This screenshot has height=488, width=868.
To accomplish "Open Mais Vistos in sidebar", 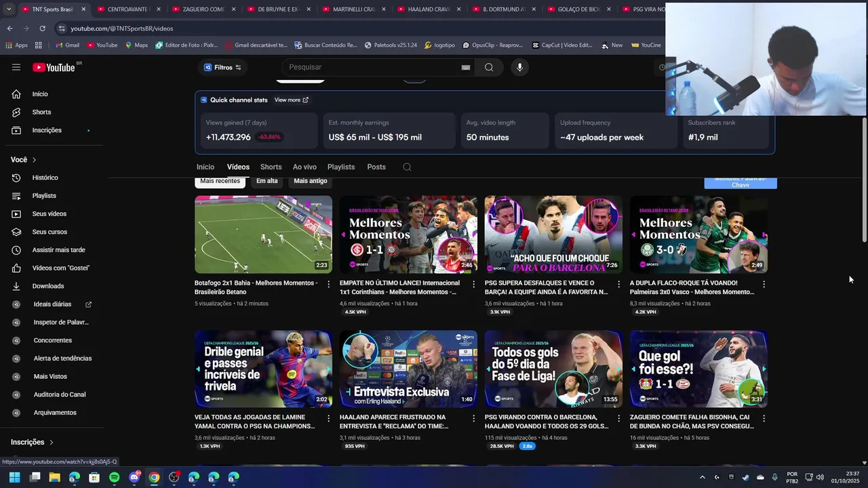I will (x=50, y=376).
